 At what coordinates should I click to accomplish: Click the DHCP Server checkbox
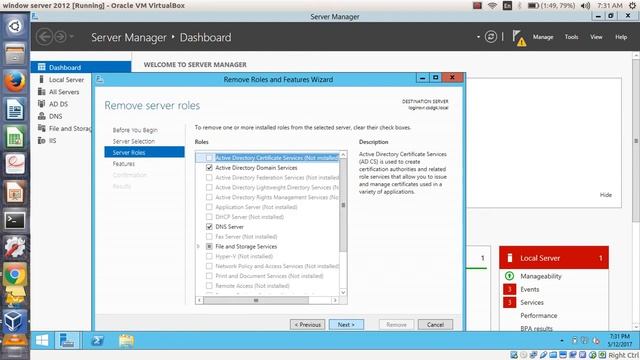click(x=209, y=217)
